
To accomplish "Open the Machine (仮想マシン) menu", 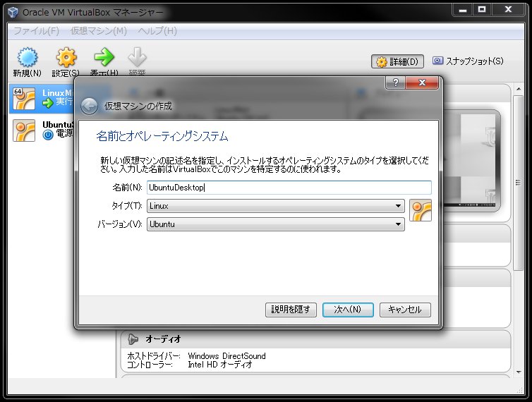I will point(98,31).
